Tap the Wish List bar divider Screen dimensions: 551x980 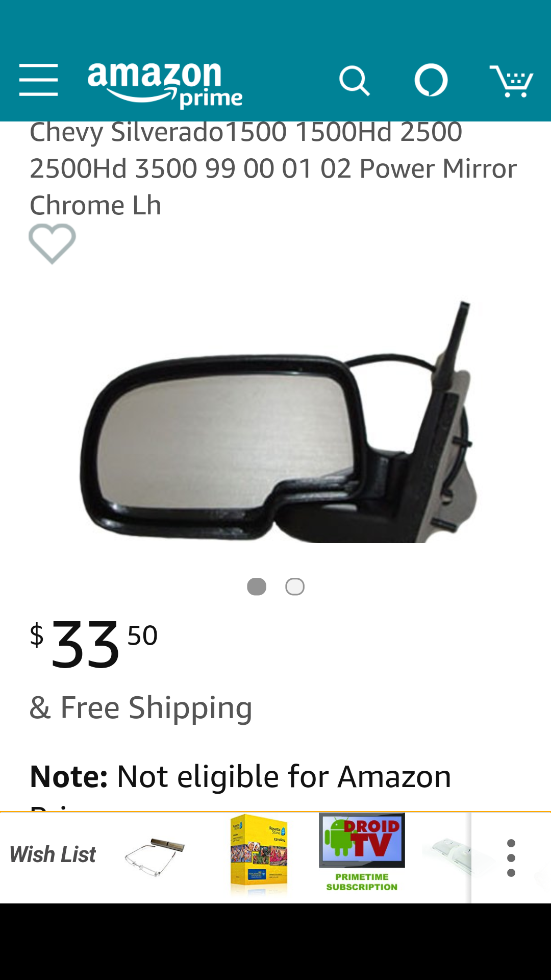point(275,812)
